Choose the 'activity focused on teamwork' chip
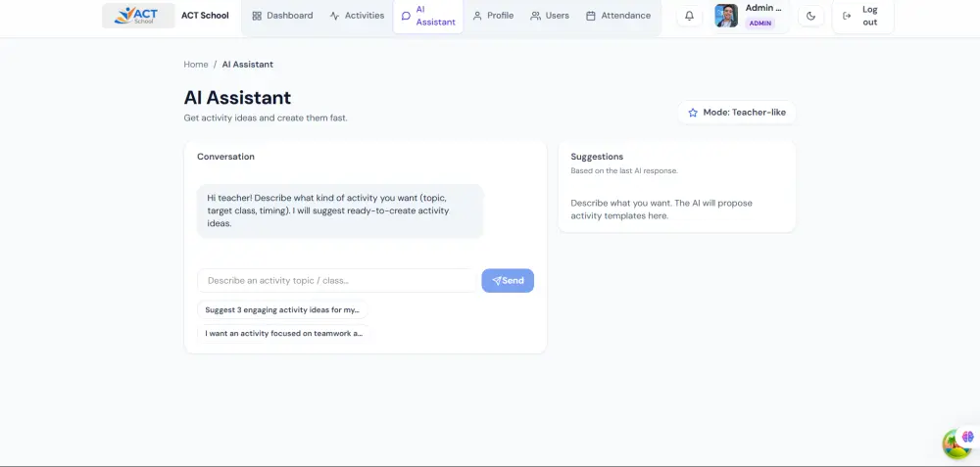The height and width of the screenshot is (467, 980). pos(284,334)
